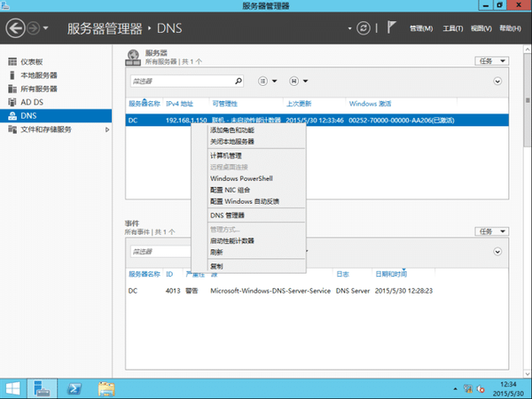Select the DC server row
Screen dimensions: 532x399
[x=317, y=120]
